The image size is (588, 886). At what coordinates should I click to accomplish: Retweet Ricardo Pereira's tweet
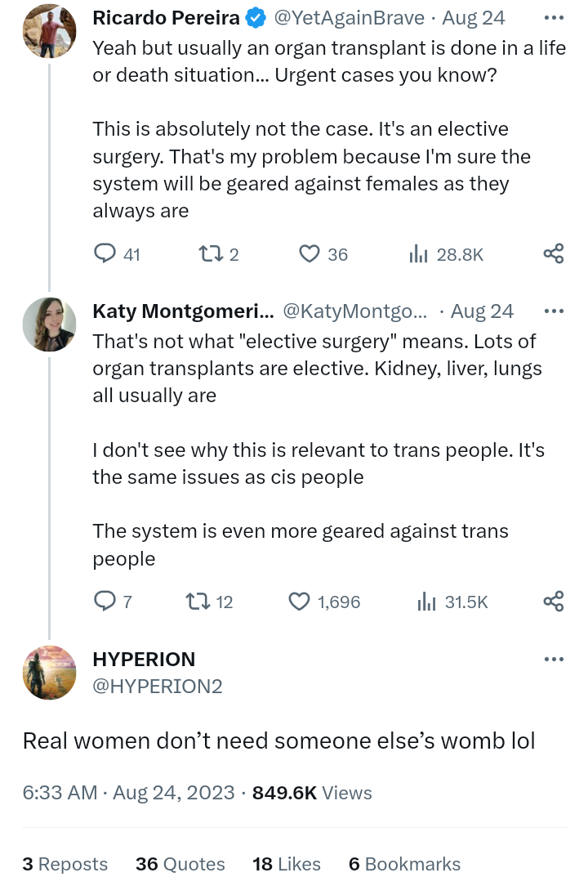(208, 254)
